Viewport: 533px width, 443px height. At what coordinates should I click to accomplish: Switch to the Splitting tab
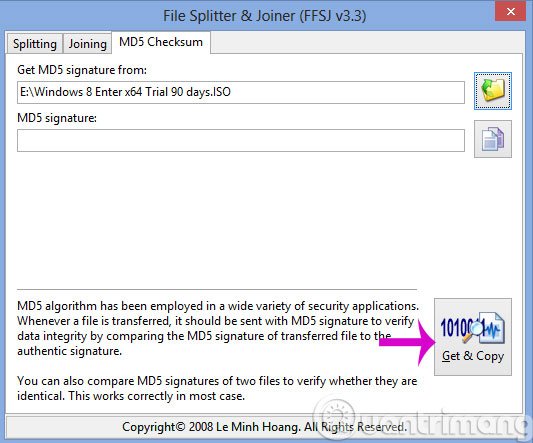coord(35,44)
